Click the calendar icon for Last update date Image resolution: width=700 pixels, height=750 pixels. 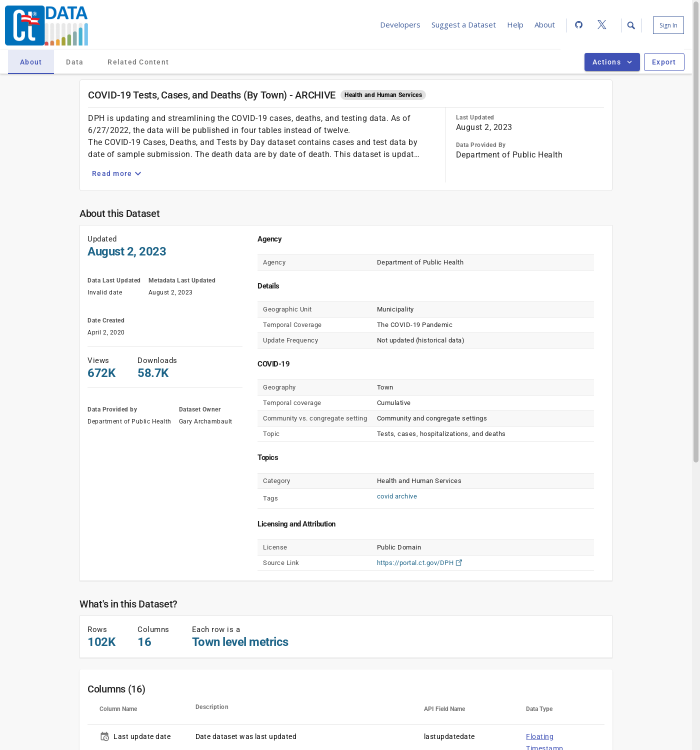click(x=104, y=736)
